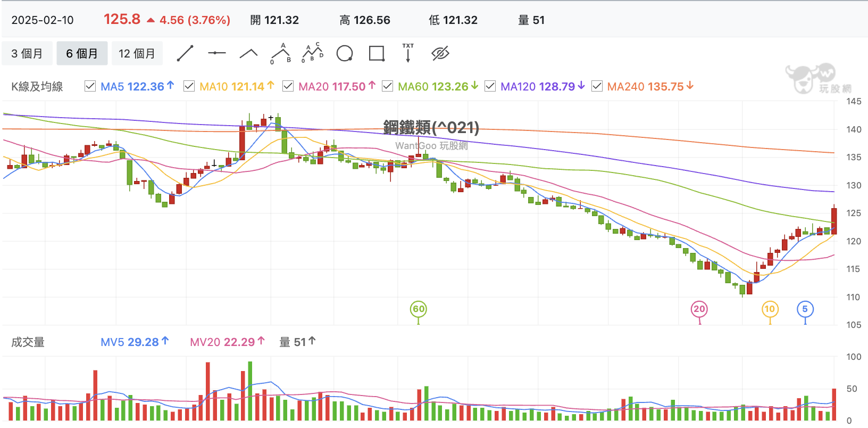Toggle the MA60 line checkbox
The width and height of the screenshot is (868, 428).
pyautogui.click(x=388, y=86)
